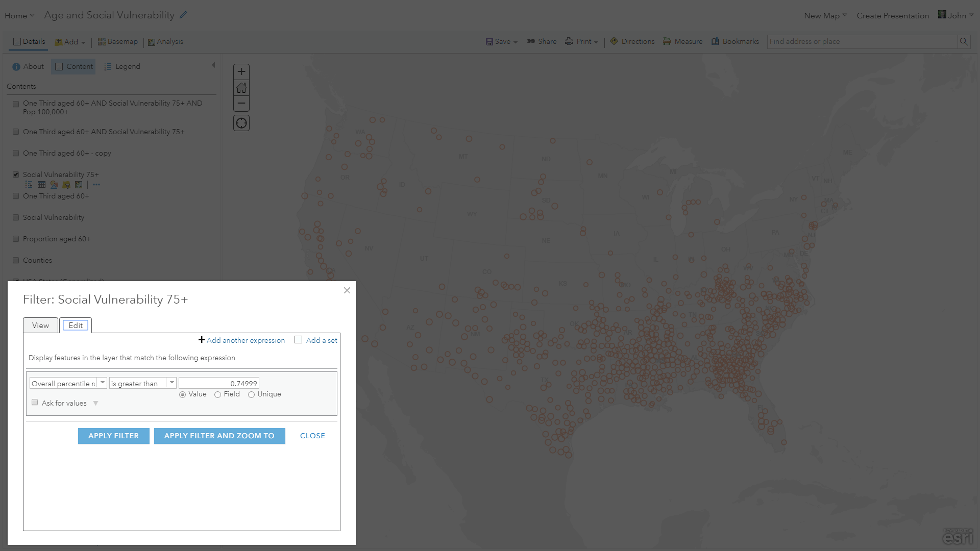Enable the Add a set checkbox
This screenshot has height=551, width=980.
(x=299, y=340)
